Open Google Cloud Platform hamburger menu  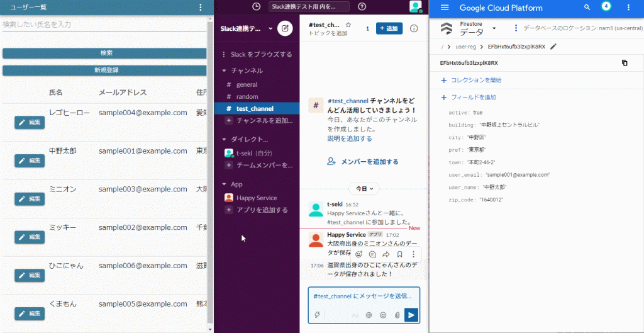tap(445, 8)
